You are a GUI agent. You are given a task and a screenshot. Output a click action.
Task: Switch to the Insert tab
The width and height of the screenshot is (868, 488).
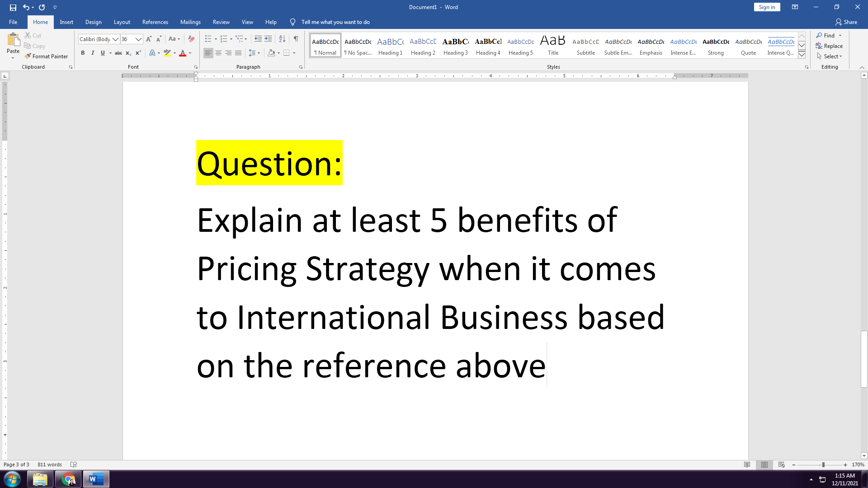coord(66,22)
